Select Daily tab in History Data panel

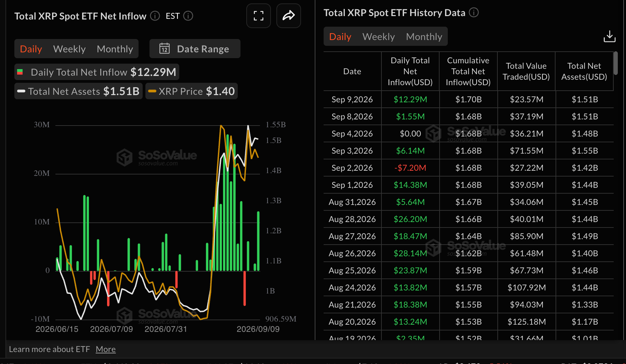[340, 37]
